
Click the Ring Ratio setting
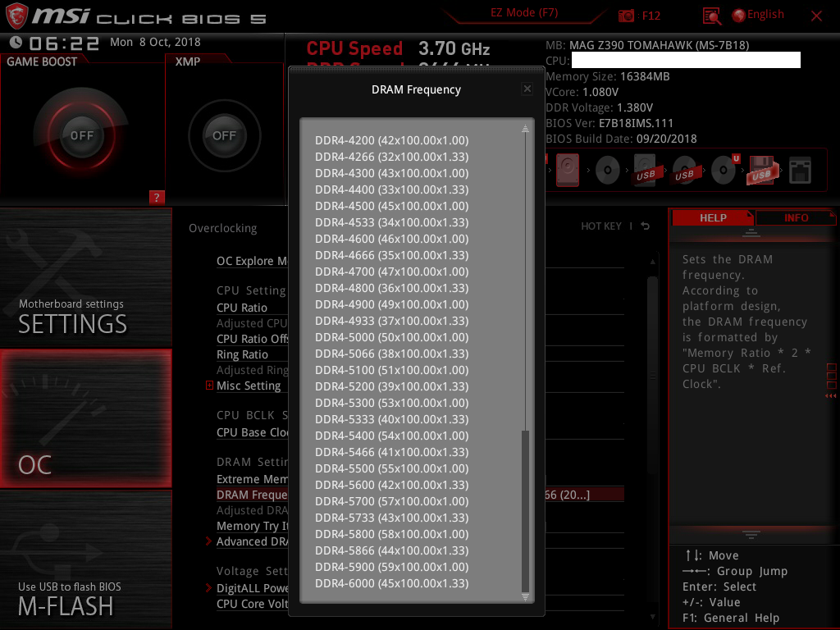[242, 354]
